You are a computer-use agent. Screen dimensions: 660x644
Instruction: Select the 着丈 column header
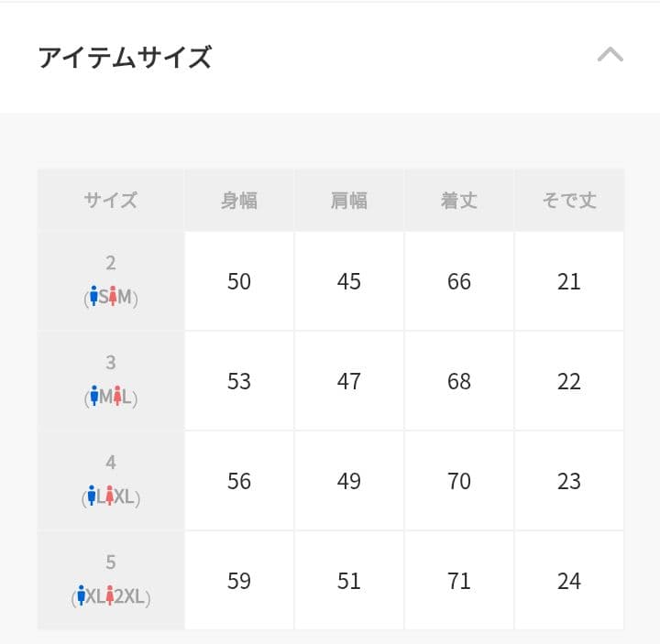point(459,200)
